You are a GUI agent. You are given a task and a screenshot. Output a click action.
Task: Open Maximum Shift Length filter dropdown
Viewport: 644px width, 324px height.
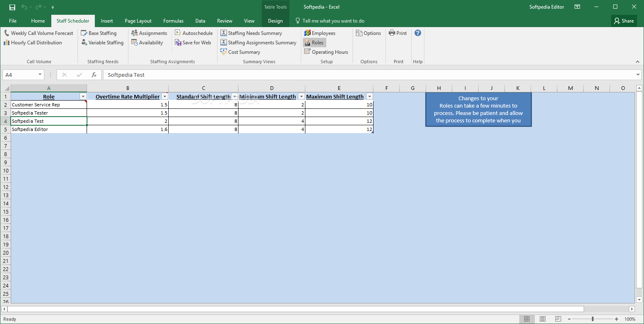pos(369,97)
